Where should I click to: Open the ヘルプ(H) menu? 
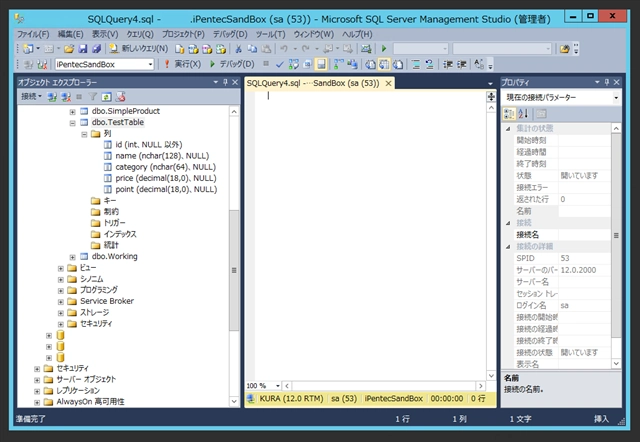(357, 34)
